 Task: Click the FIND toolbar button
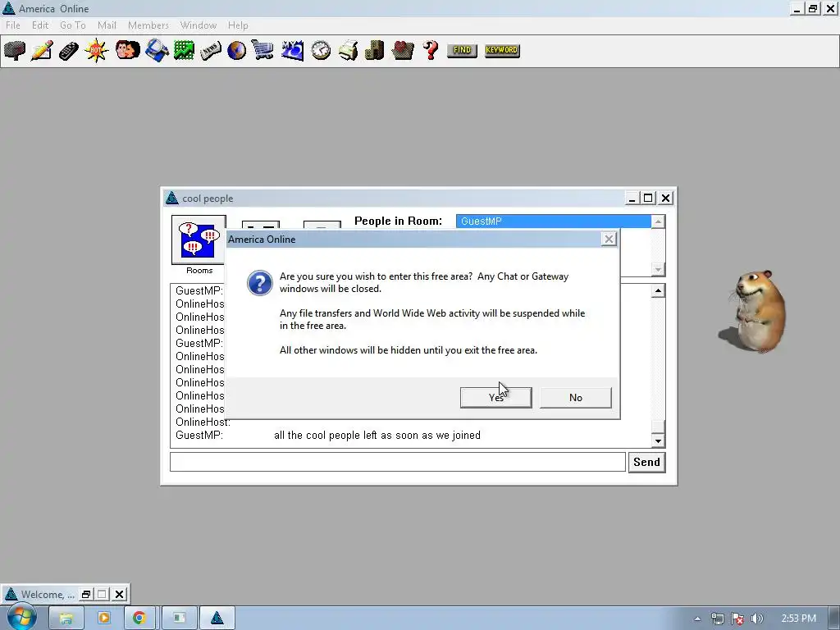[x=462, y=50]
